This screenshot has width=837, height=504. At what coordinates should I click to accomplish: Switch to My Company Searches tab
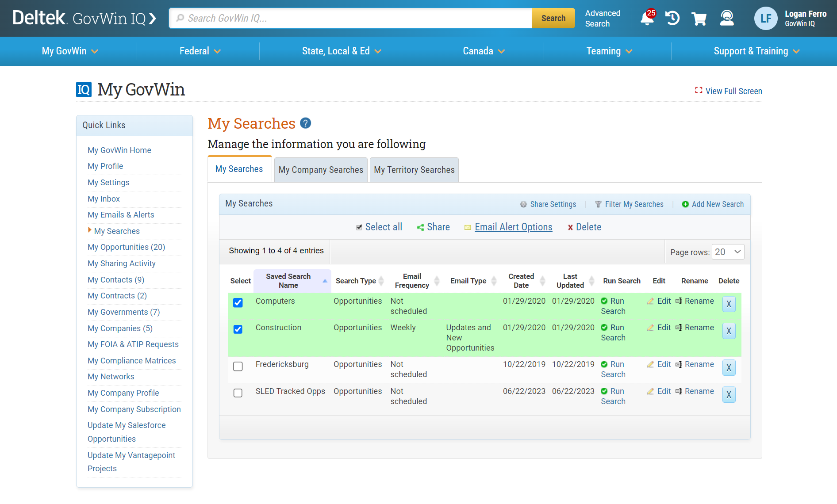(321, 170)
